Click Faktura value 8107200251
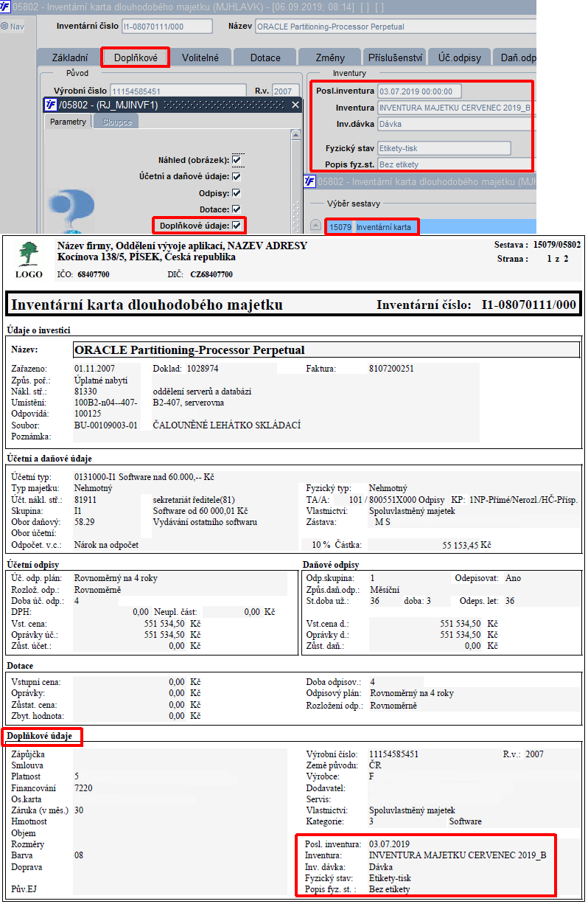 pos(391,367)
